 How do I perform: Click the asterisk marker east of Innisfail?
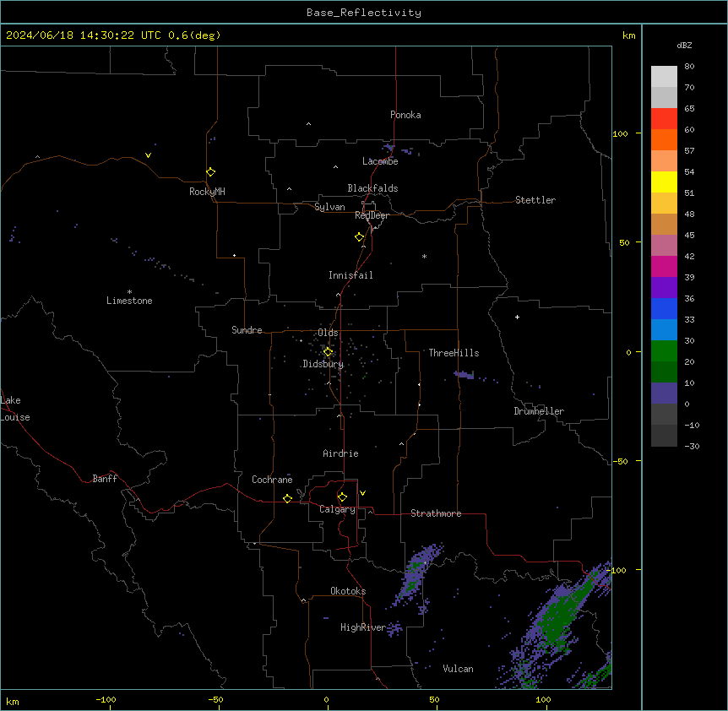click(x=424, y=256)
